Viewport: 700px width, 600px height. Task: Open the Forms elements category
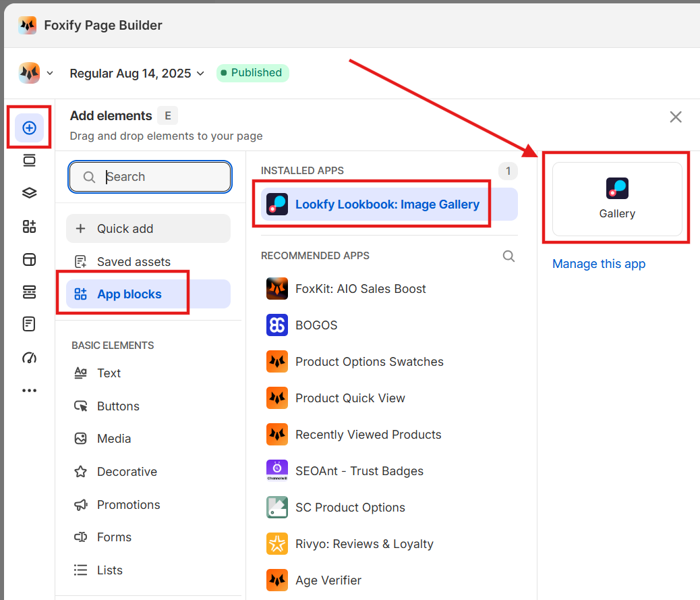point(114,537)
